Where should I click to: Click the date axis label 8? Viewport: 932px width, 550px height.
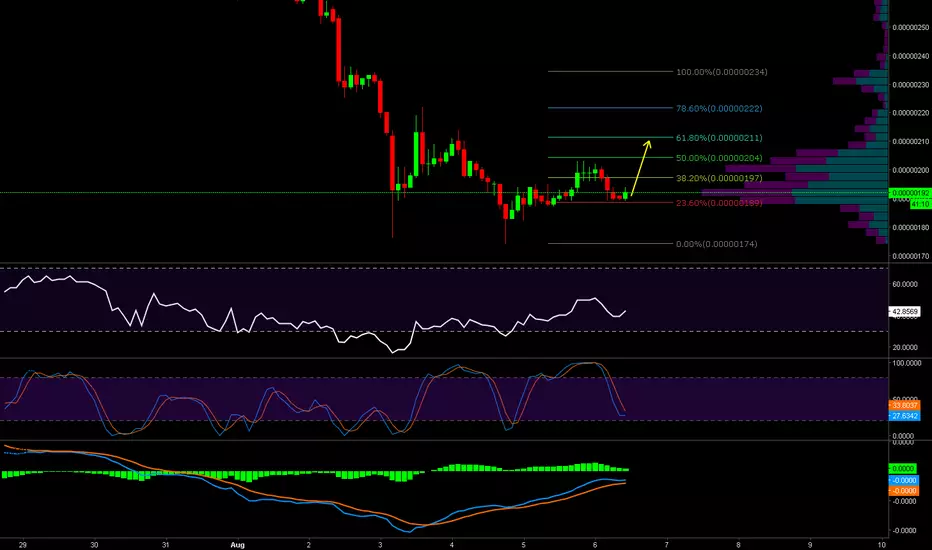738,545
